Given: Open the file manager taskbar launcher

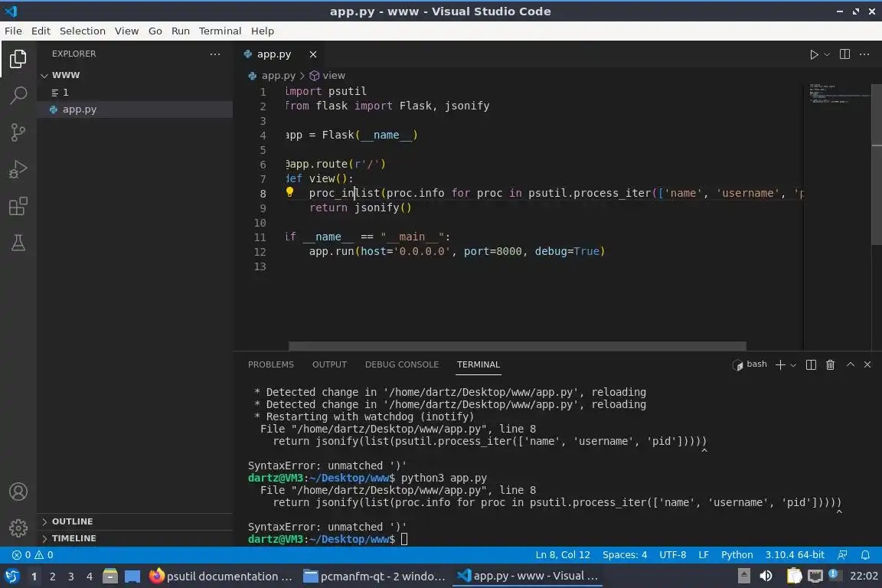Looking at the screenshot, I should [x=110, y=577].
